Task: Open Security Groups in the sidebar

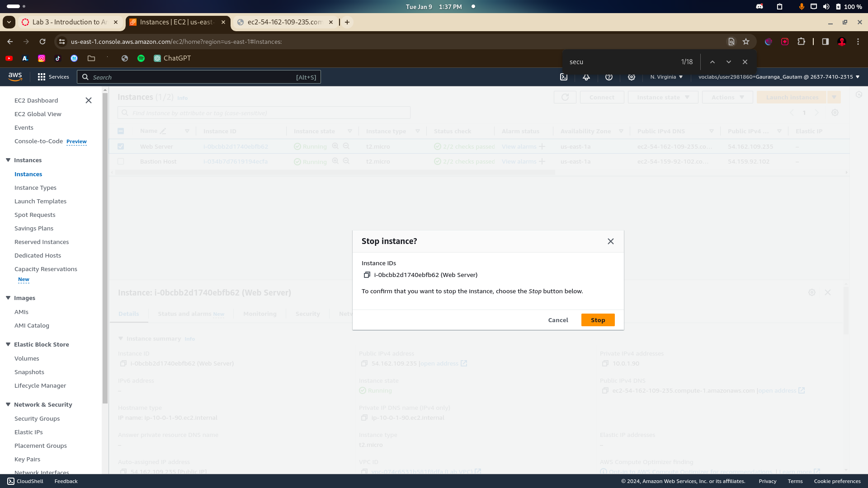Action: [x=37, y=418]
